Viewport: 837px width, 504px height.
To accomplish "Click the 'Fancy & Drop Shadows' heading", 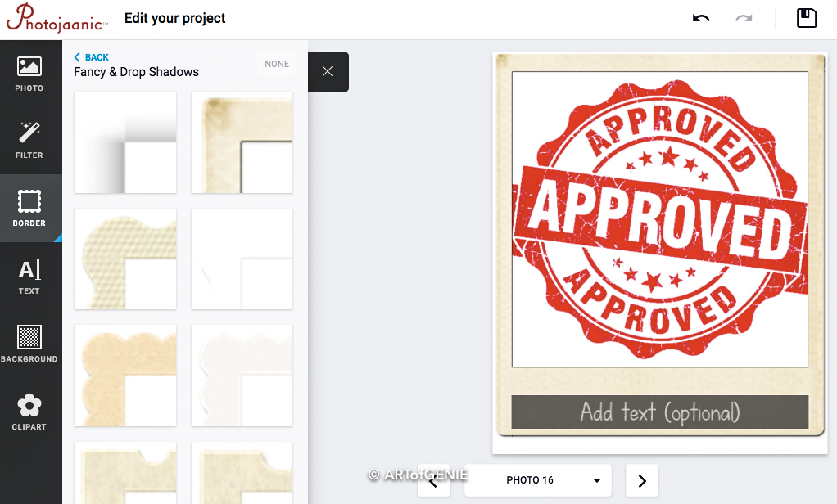I will (136, 72).
